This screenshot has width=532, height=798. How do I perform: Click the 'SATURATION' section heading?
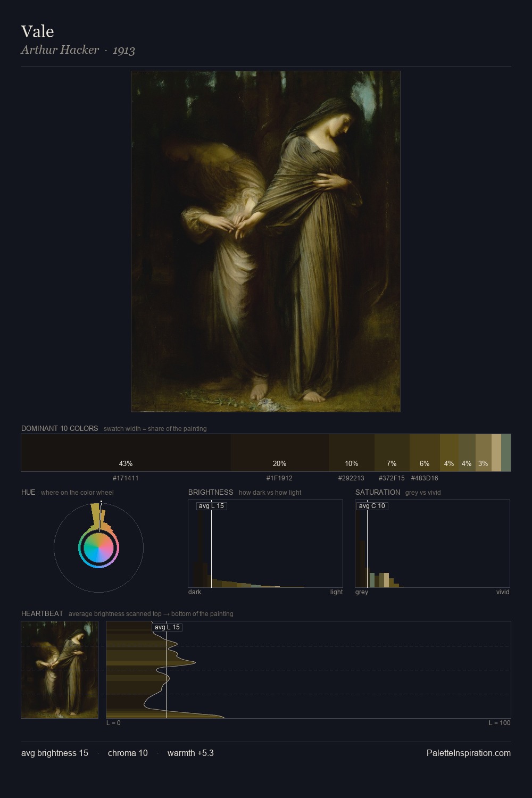click(378, 492)
